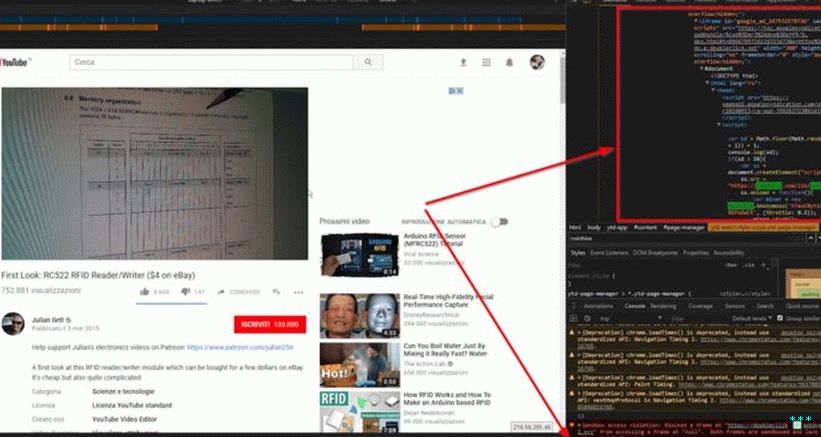Image resolution: width=821 pixels, height=437 pixels.
Task: Toggle the Group similar checkbox
Action: (x=780, y=318)
